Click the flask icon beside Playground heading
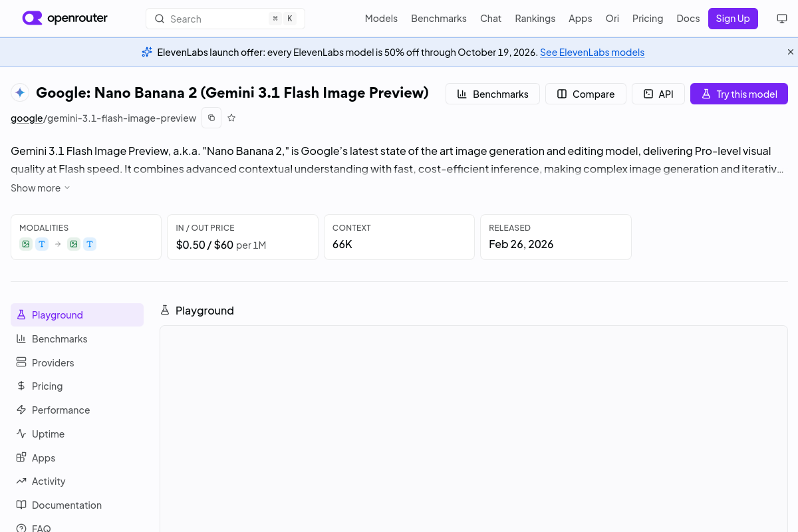 165,310
